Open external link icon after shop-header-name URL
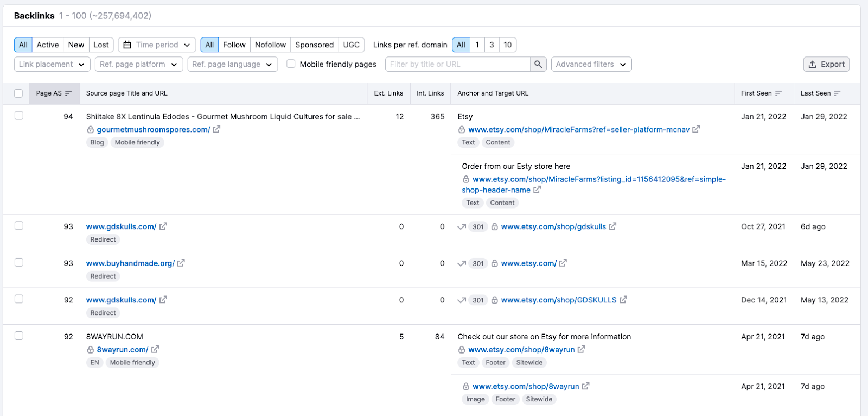 click(x=537, y=190)
